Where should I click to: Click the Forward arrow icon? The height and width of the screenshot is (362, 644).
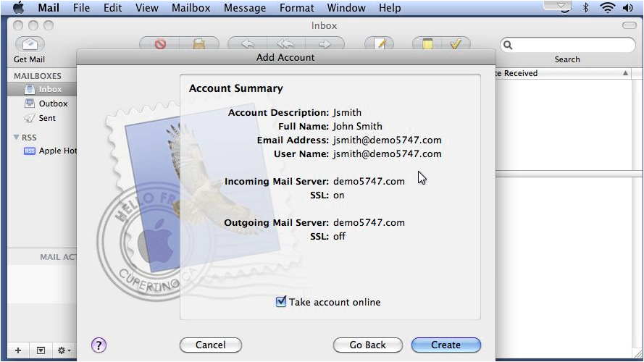click(x=325, y=43)
